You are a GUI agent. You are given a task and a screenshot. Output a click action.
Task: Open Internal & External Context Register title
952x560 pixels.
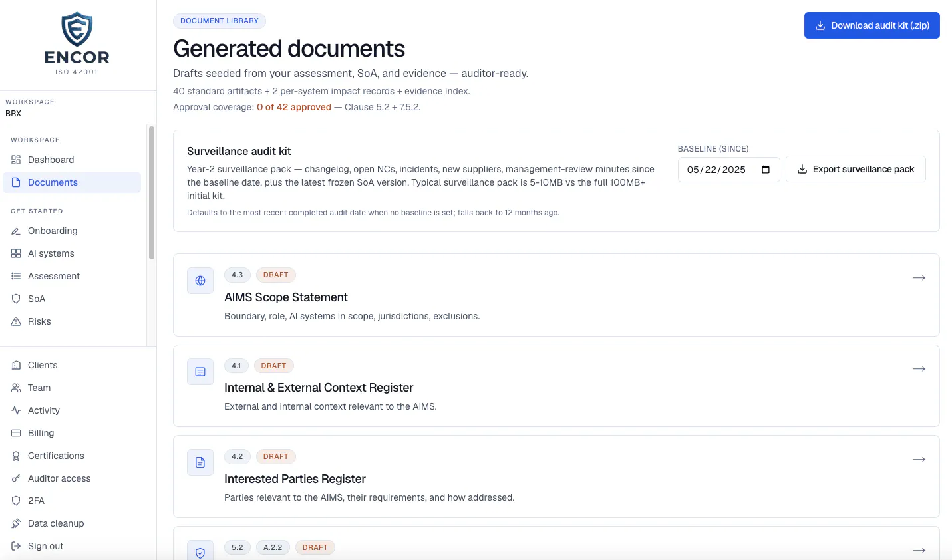click(x=319, y=388)
